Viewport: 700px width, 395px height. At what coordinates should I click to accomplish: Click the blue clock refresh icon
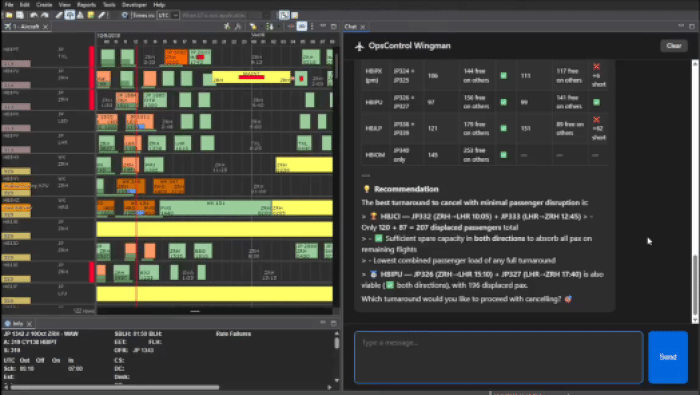(x=125, y=15)
